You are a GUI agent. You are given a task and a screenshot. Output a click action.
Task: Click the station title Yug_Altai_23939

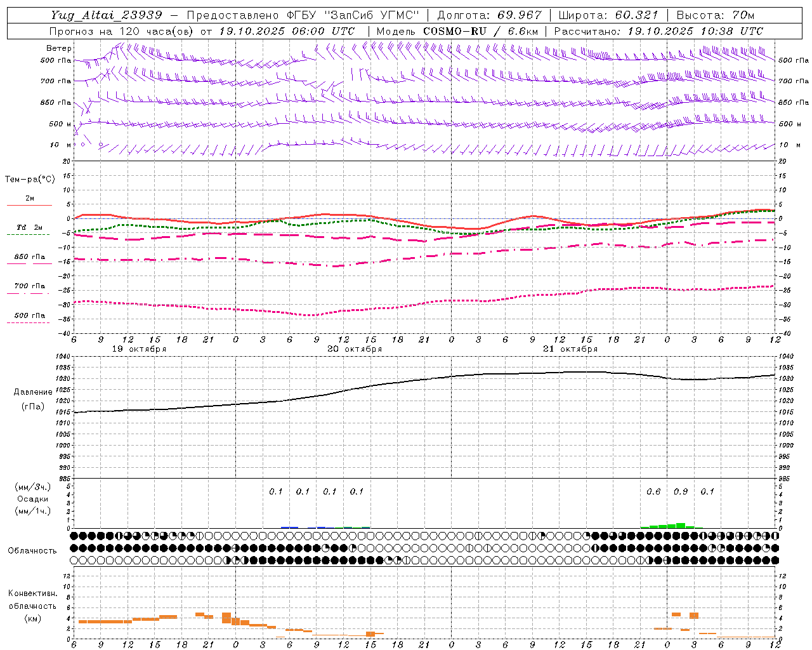(x=107, y=15)
